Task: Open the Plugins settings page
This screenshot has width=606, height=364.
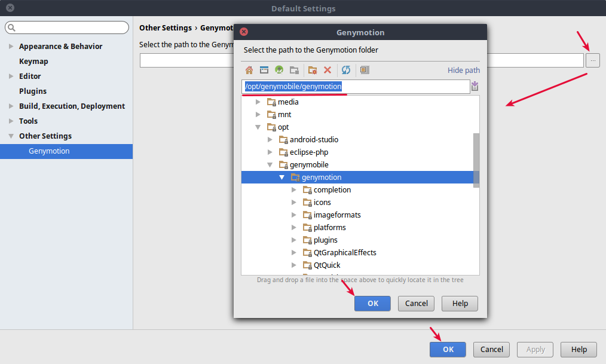Action: [x=32, y=91]
